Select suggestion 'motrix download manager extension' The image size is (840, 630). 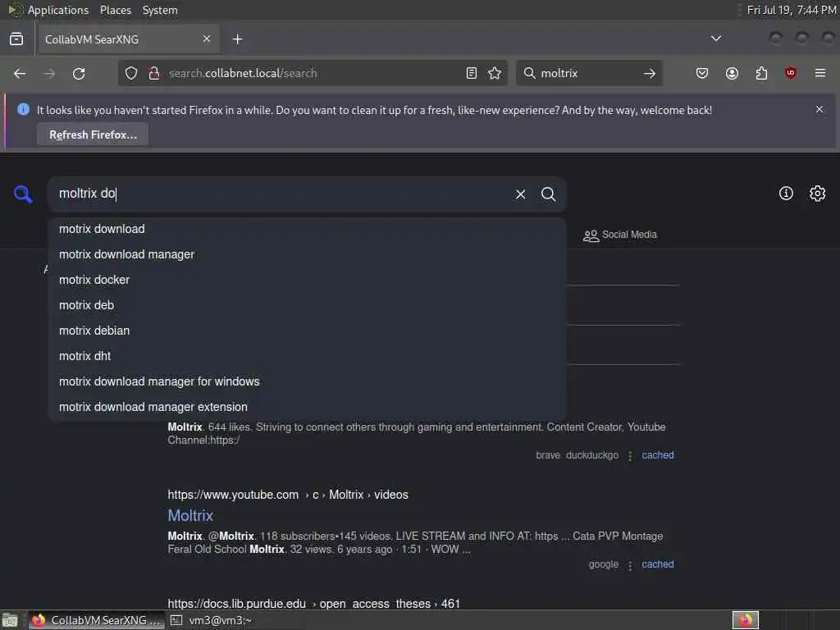pyautogui.click(x=307, y=407)
